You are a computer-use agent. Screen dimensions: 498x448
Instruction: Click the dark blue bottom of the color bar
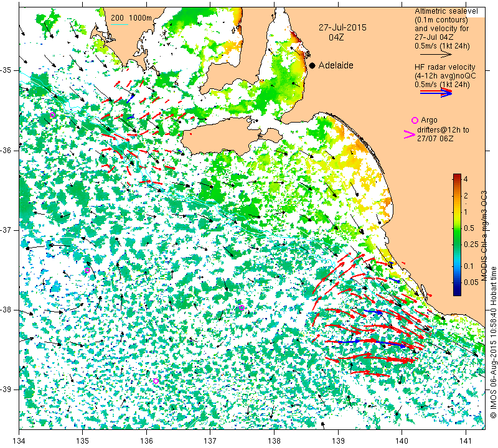457,291
